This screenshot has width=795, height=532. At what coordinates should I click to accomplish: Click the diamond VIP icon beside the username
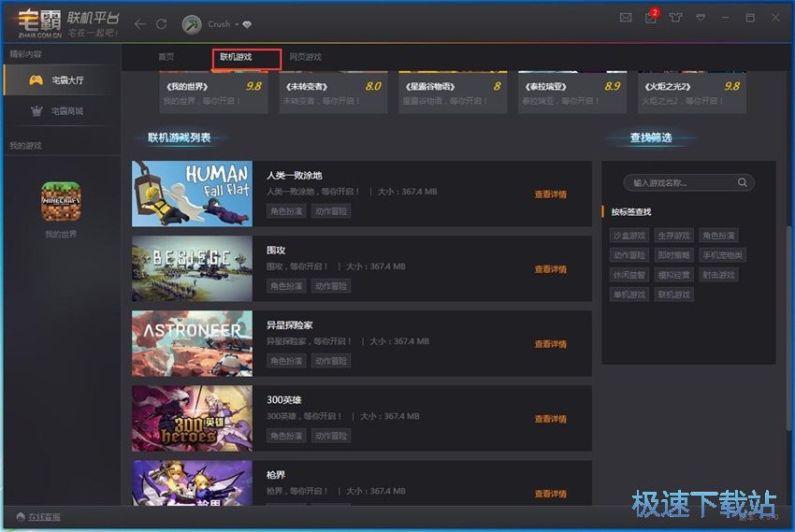(x=247, y=24)
